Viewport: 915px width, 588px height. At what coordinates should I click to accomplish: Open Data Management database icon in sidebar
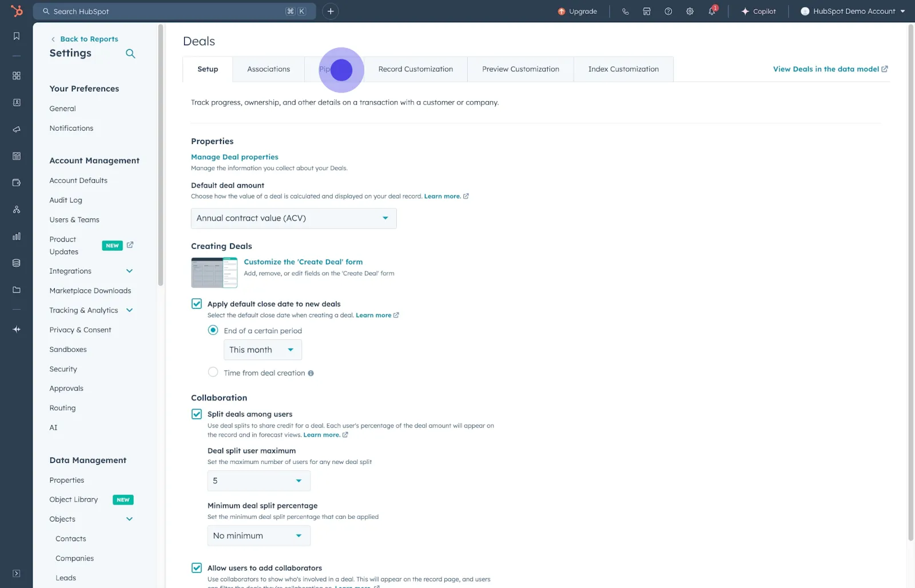[x=17, y=263]
